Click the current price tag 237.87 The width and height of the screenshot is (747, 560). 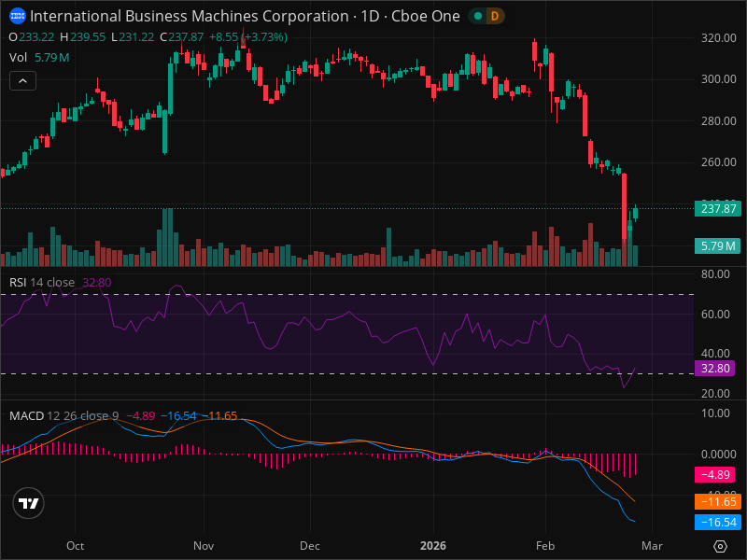(718, 208)
